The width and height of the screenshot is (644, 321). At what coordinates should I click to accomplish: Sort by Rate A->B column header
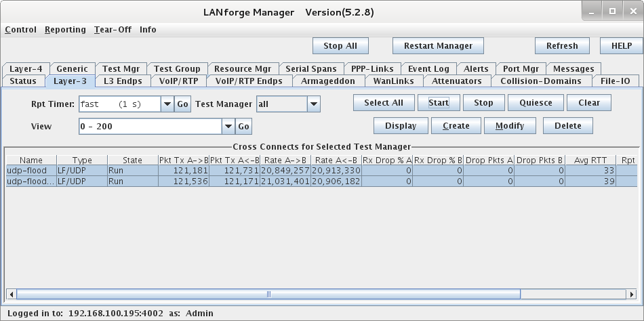(x=285, y=160)
